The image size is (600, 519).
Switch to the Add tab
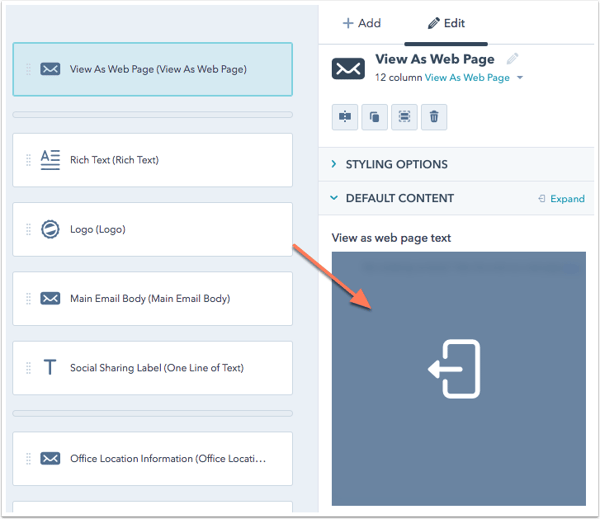pyautogui.click(x=361, y=23)
